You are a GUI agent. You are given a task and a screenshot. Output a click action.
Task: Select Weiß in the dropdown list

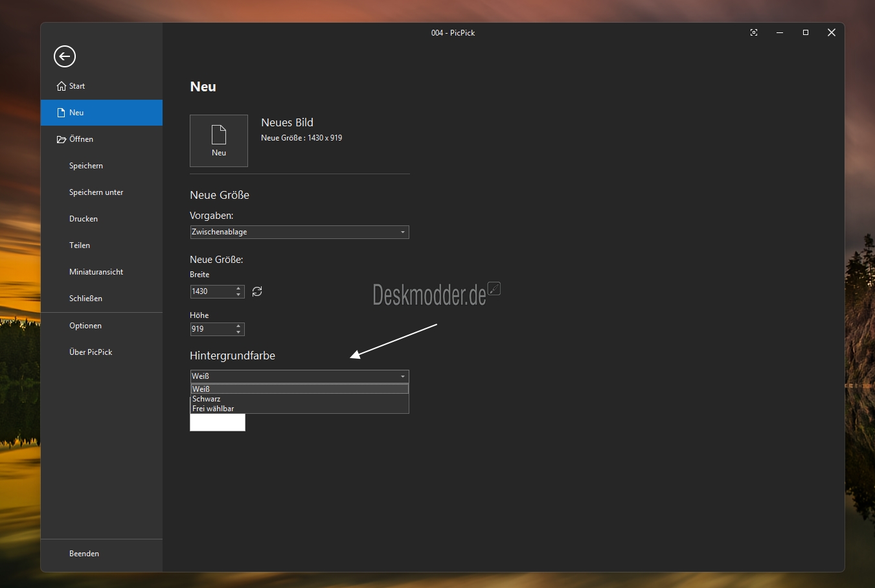(x=299, y=389)
